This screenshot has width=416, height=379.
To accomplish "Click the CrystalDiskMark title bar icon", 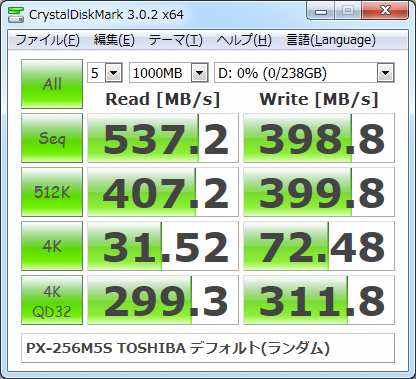I will pyautogui.click(x=16, y=15).
